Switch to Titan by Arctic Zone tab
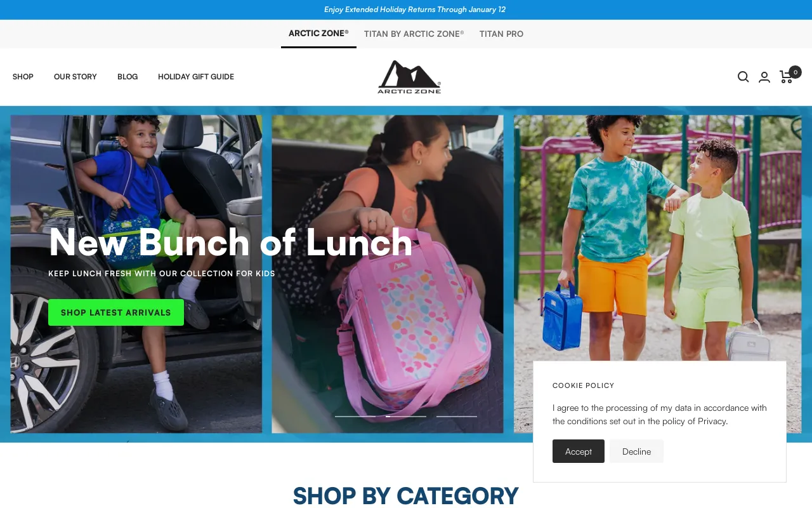Image resolution: width=812 pixels, height=508 pixels. pos(414,34)
